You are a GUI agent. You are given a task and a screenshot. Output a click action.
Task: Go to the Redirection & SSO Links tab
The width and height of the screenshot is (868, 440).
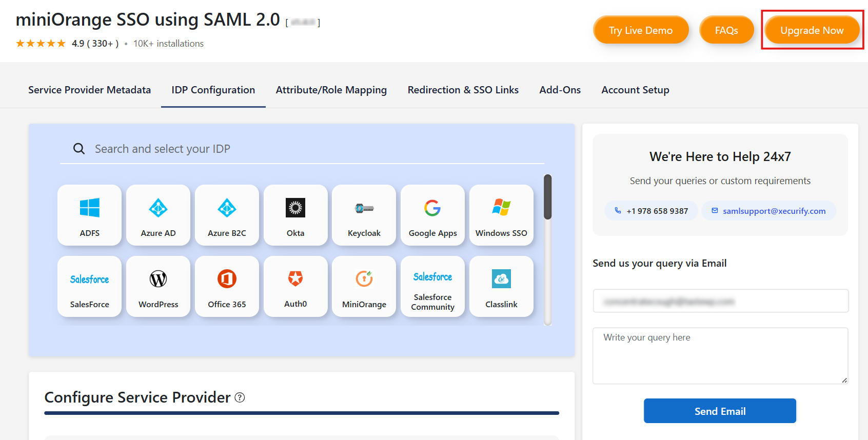(463, 90)
